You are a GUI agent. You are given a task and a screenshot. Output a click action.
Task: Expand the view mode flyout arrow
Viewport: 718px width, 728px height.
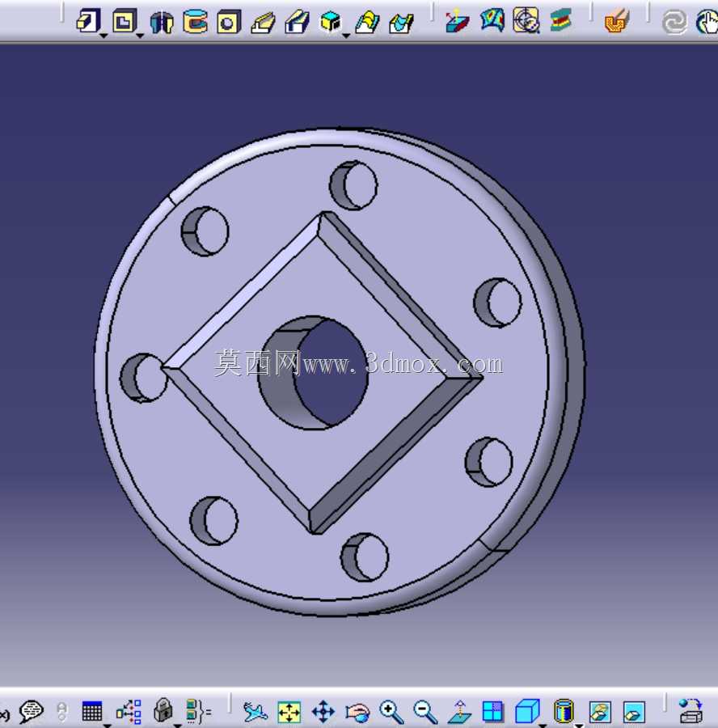click(578, 726)
